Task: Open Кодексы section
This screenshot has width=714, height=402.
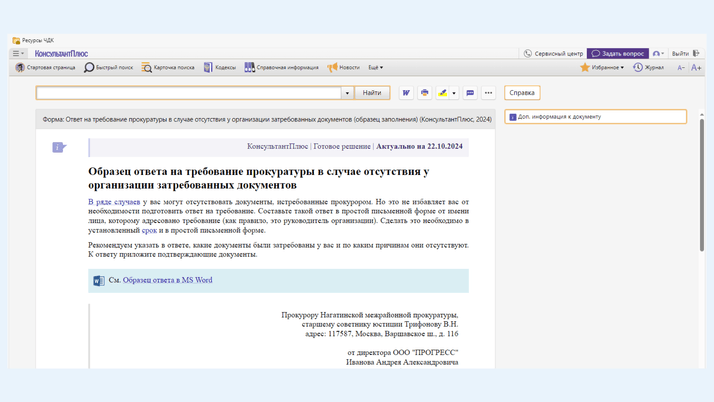Action: 220,67
